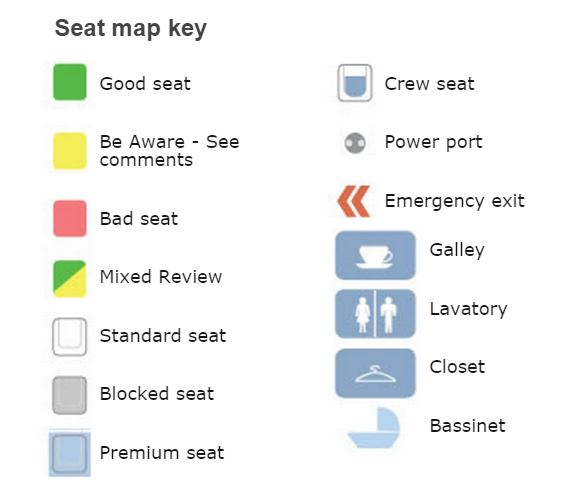Click the Be Aware - See comments label
This screenshot has width=571, height=494.
[x=169, y=151]
